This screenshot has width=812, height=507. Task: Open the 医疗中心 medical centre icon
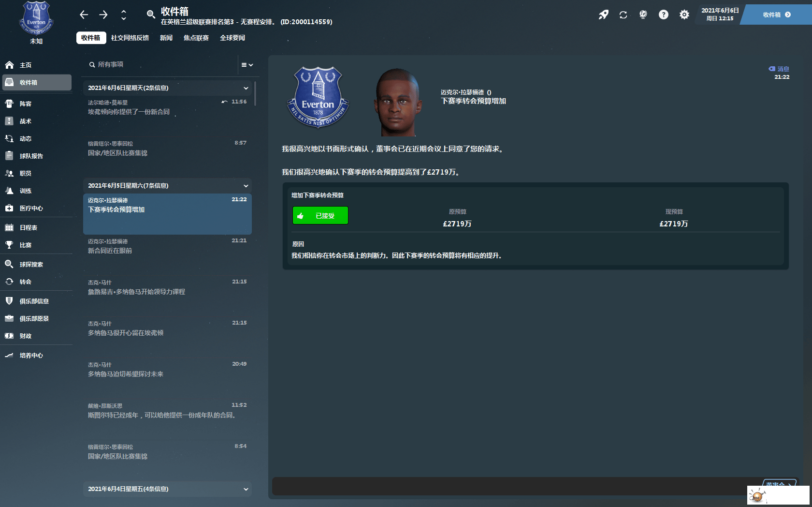point(9,208)
